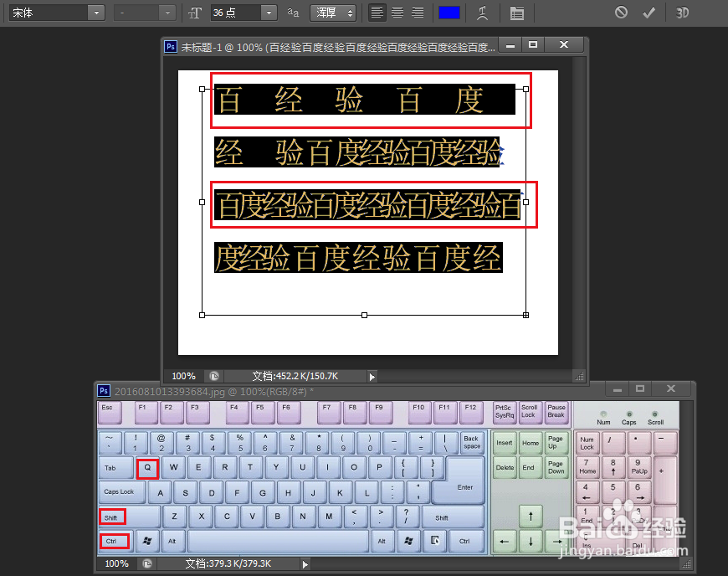Cancel the current text edits
The height and width of the screenshot is (576, 728).
tap(621, 13)
